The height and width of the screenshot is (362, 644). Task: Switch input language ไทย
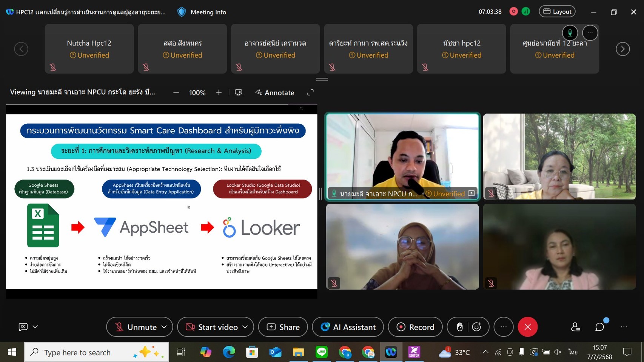[x=573, y=352]
